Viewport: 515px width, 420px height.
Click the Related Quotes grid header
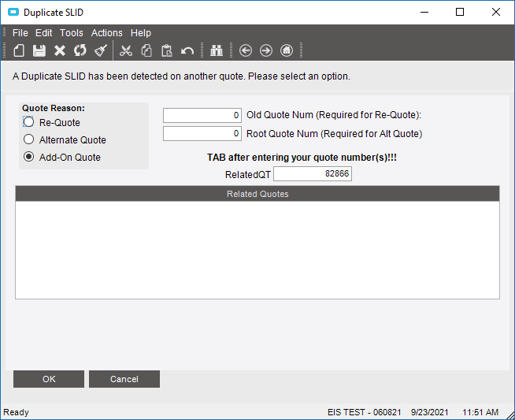(257, 194)
